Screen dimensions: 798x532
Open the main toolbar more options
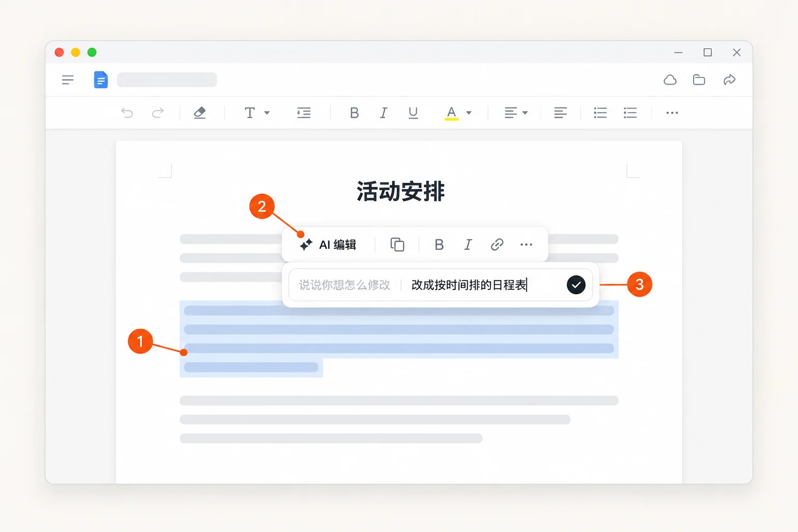pos(672,113)
